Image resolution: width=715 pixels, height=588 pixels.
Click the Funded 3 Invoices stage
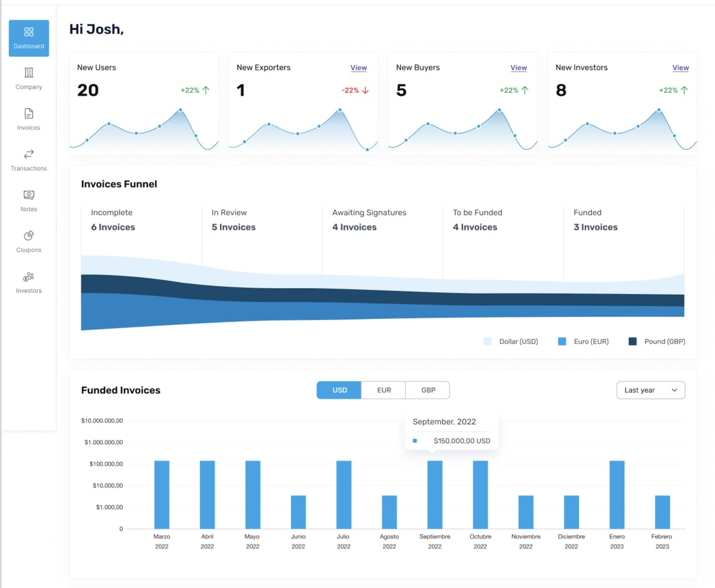[x=596, y=220]
